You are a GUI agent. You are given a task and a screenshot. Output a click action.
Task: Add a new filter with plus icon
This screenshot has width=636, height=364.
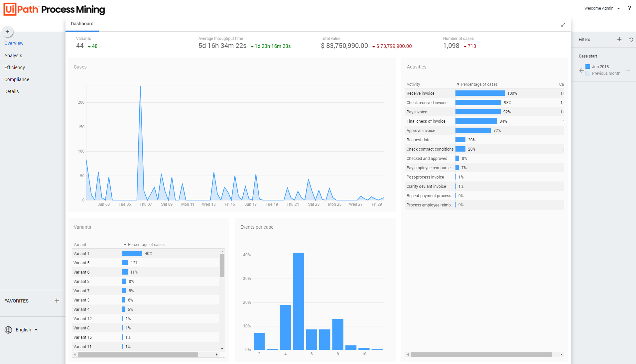(x=619, y=39)
